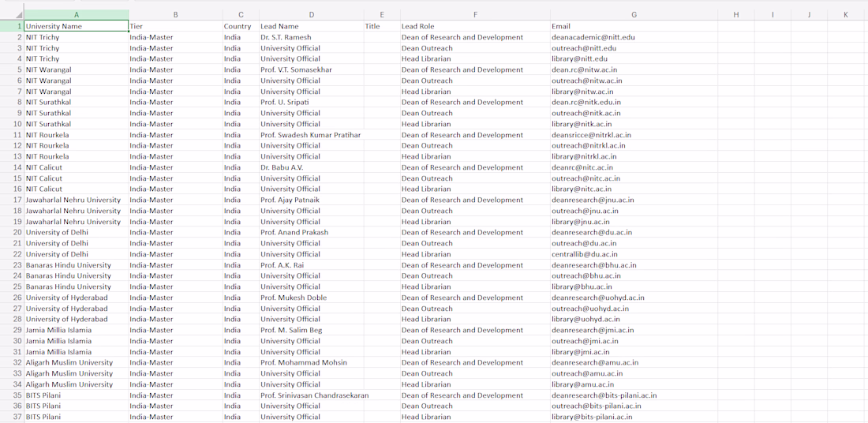Image resolution: width=868 pixels, height=423 pixels.
Task: Select column G header
Action: coord(634,15)
